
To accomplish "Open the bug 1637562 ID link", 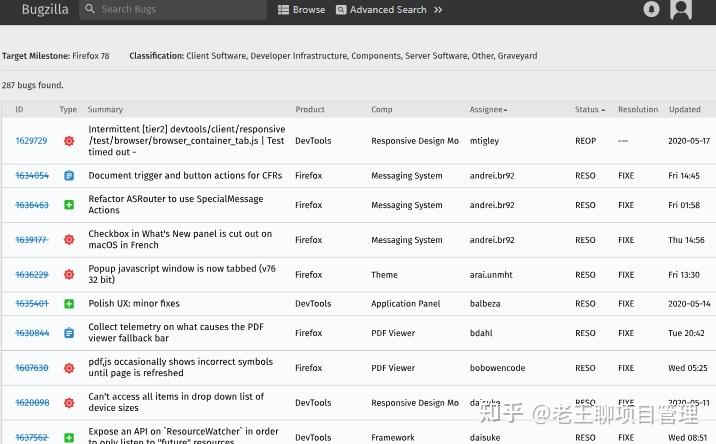I will [x=32, y=437].
